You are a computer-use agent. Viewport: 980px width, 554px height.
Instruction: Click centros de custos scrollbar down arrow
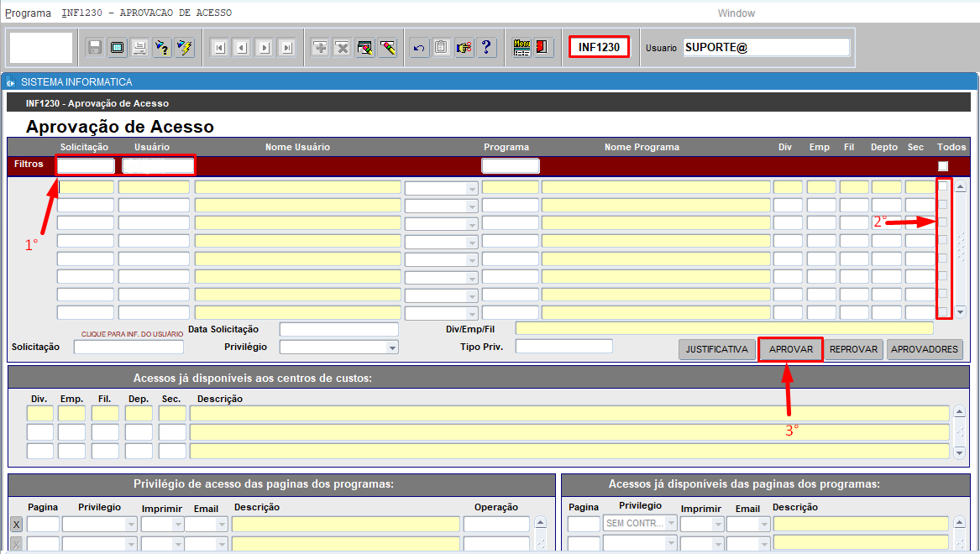click(x=959, y=452)
